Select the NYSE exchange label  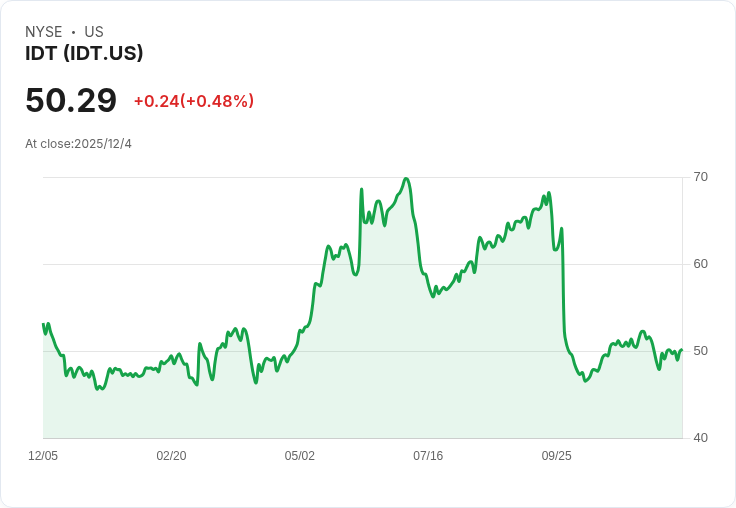pos(44,32)
